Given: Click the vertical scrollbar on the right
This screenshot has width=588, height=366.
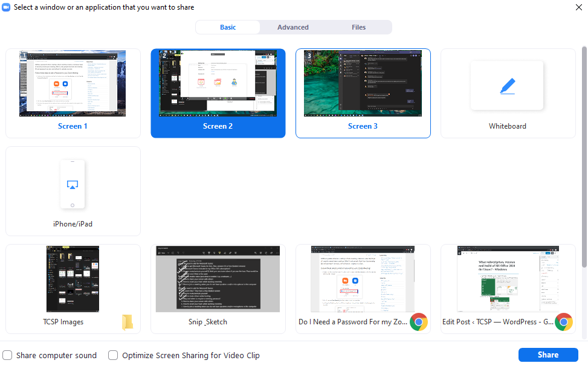Looking at the screenshot, I should point(583,157).
